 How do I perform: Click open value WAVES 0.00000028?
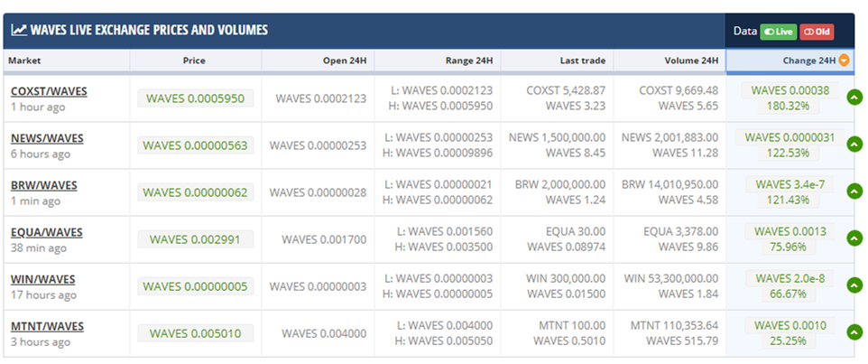(318, 192)
